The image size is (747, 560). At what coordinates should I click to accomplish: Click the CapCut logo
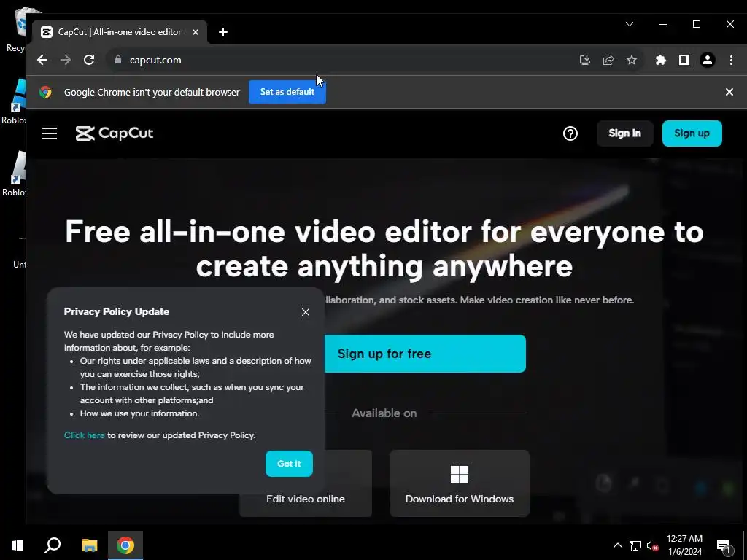[x=115, y=133]
